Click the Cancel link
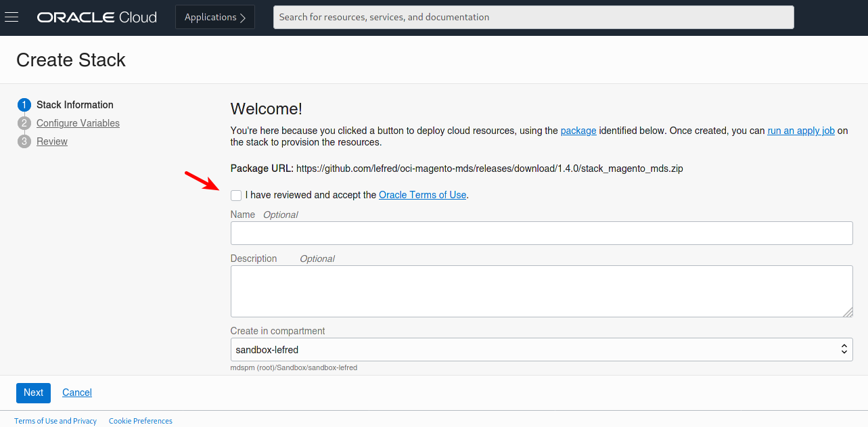Screen dimensions: 868x427 (x=77, y=392)
